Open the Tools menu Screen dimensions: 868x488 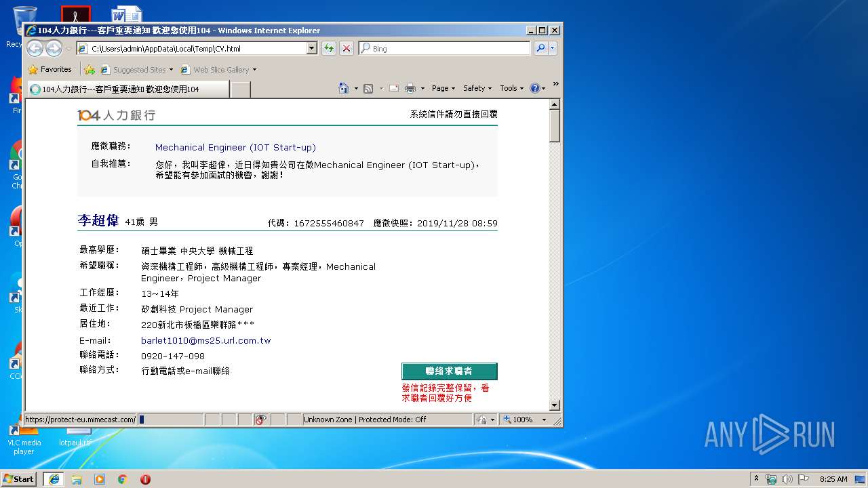(x=511, y=88)
